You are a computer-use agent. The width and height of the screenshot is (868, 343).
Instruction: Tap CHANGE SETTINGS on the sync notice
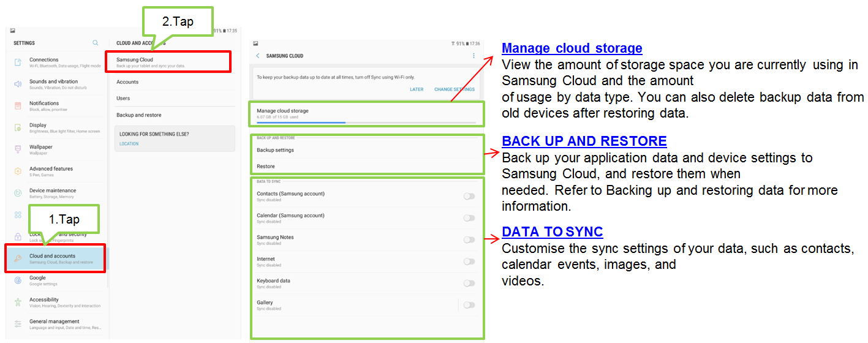coord(455,89)
